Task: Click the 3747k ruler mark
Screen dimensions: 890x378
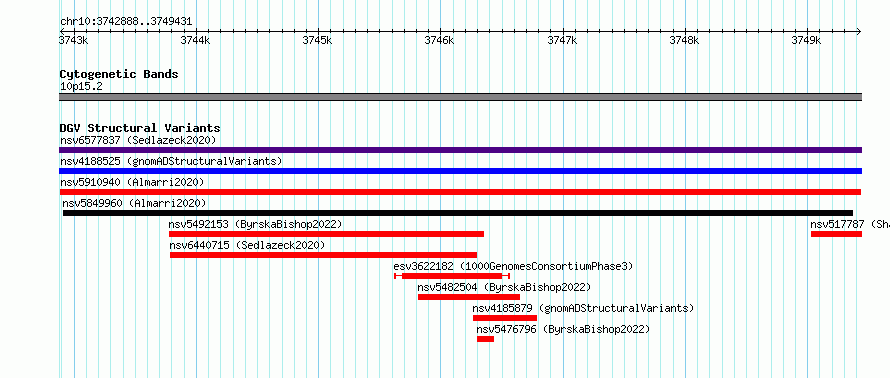Action: 562,40
